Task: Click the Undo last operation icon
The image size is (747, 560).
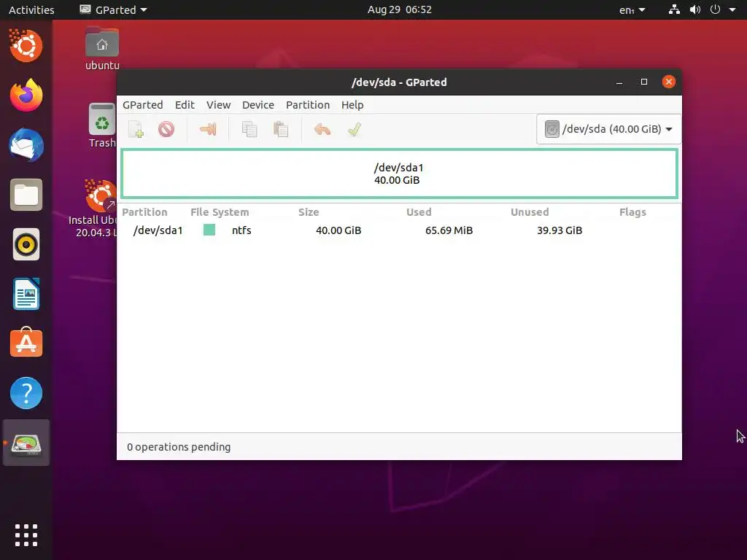Action: click(322, 129)
